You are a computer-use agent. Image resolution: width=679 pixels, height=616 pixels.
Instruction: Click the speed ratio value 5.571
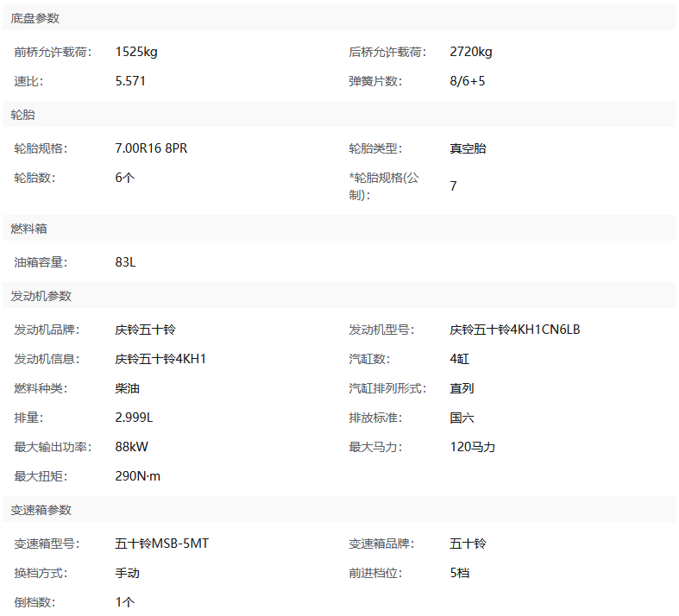(x=131, y=81)
